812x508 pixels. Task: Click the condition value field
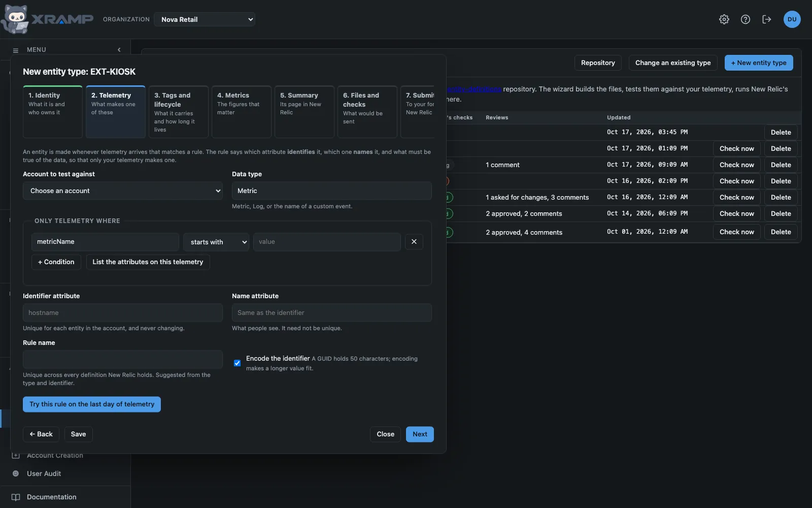(327, 242)
